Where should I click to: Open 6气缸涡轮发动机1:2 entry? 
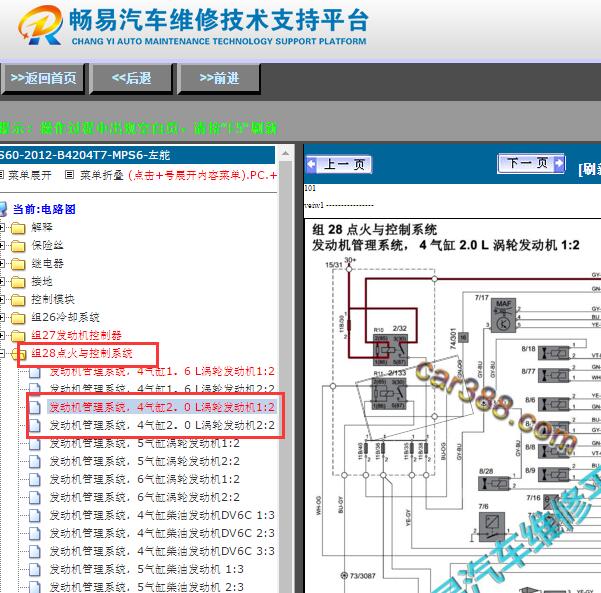[145, 479]
